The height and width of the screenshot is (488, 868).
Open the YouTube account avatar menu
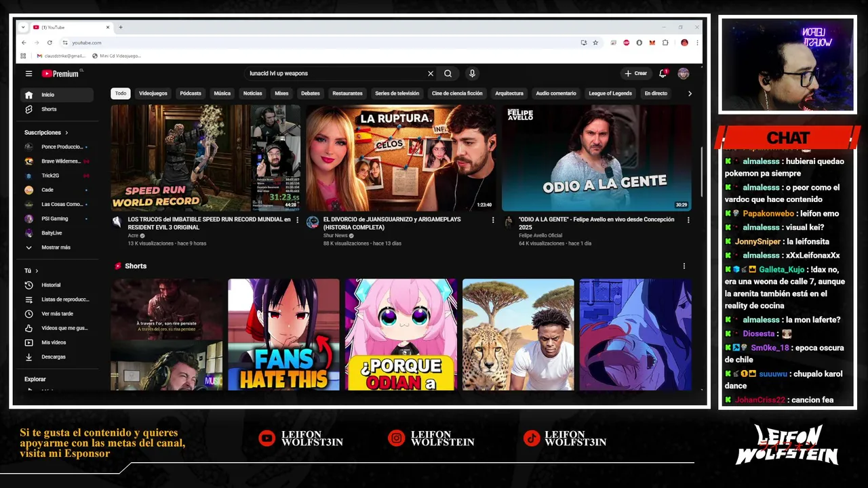click(x=684, y=73)
